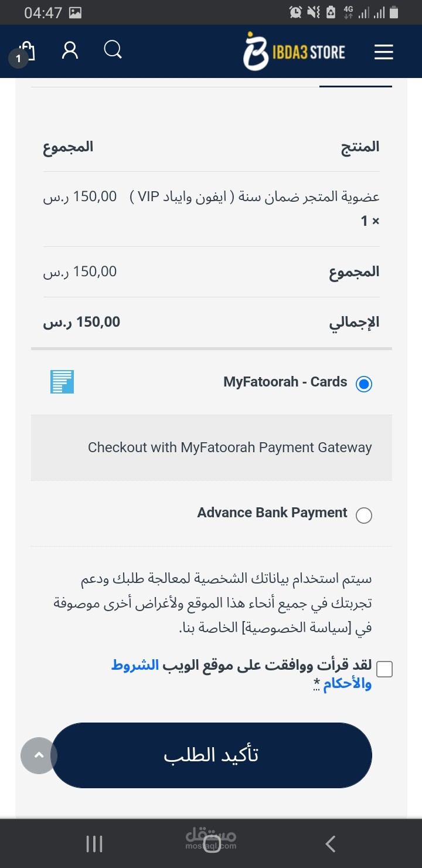This screenshot has height=868, width=422.
Task: Open the hamburger menu
Action: pyautogui.click(x=383, y=52)
